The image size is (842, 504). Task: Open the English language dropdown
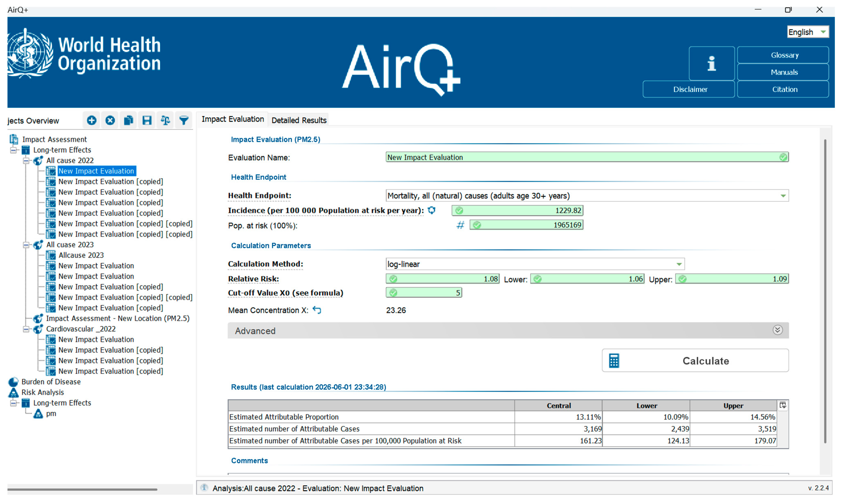(808, 32)
